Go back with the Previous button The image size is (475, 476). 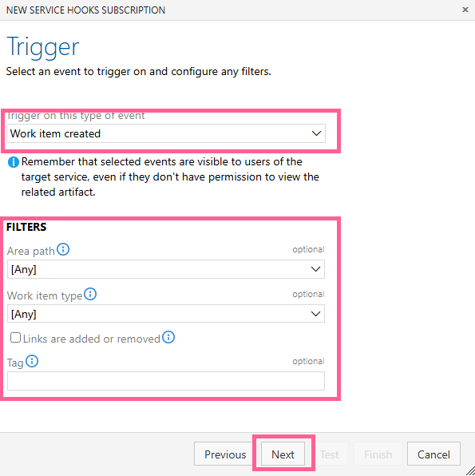[x=225, y=454]
